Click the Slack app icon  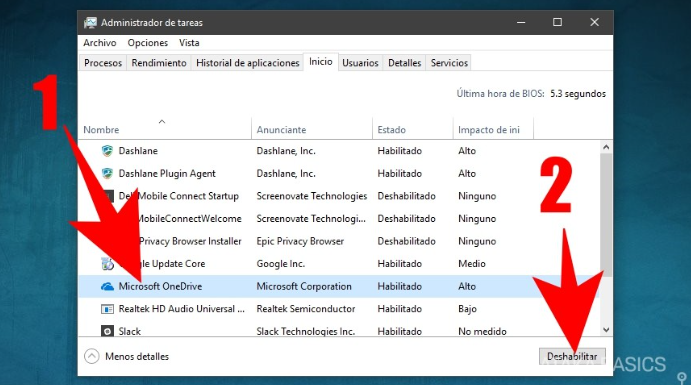click(107, 331)
